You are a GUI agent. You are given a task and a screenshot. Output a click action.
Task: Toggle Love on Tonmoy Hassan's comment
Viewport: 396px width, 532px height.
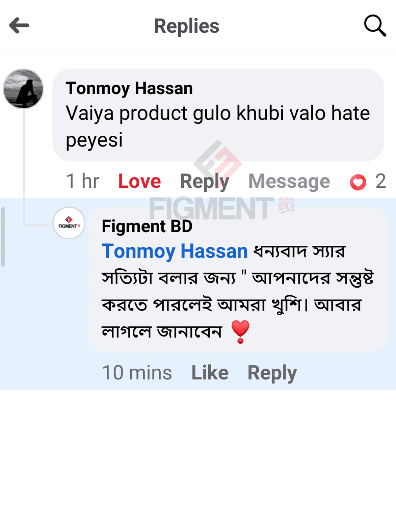pos(139,181)
